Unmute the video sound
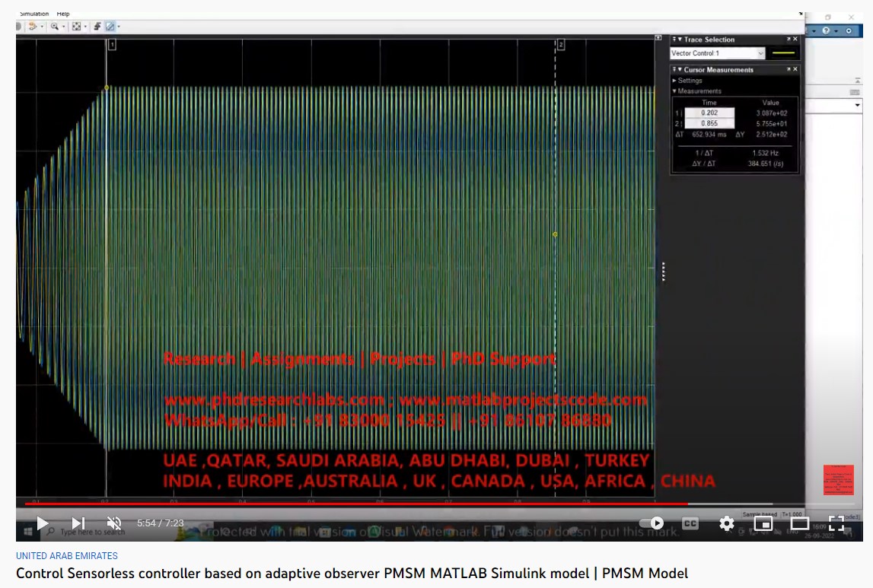Image resolution: width=873 pixels, height=588 pixels. point(114,523)
